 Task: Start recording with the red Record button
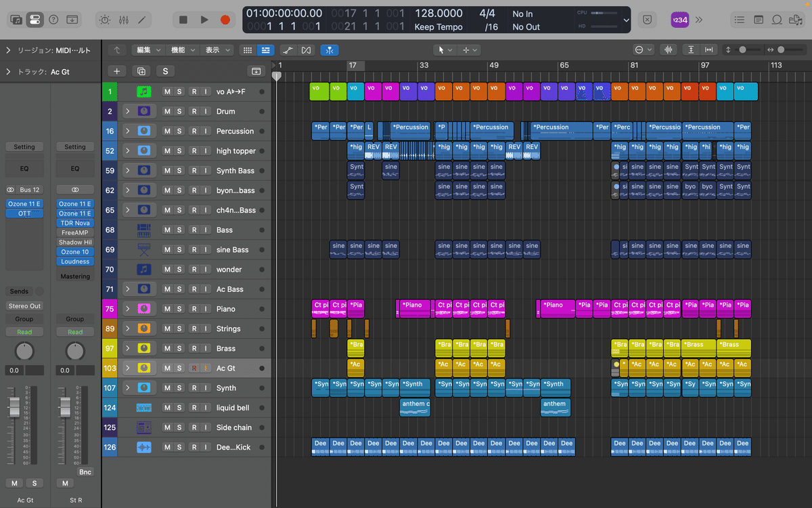coord(225,20)
